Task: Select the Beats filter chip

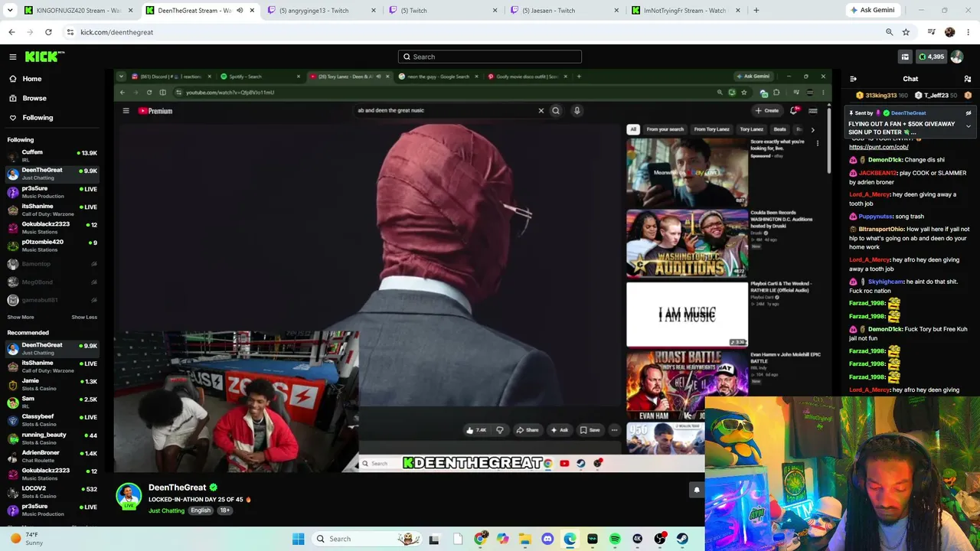Action: pyautogui.click(x=779, y=129)
